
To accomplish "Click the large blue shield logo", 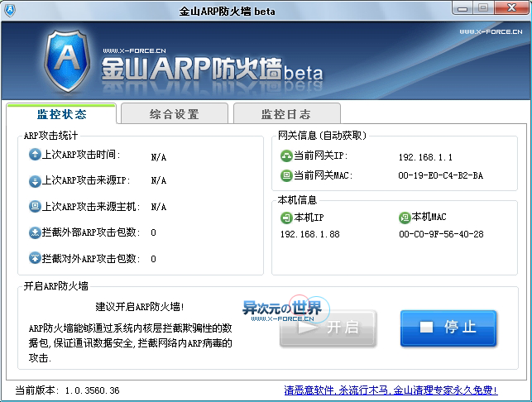I will click(x=67, y=61).
